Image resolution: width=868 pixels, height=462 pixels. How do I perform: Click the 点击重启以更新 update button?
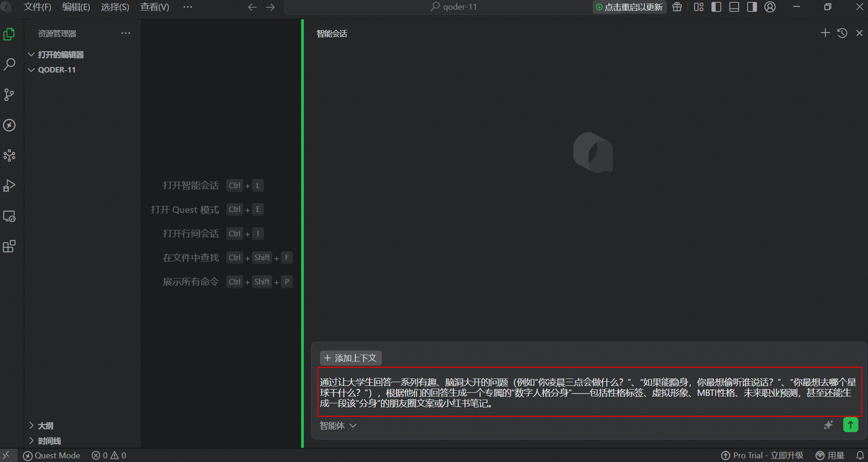click(x=629, y=7)
